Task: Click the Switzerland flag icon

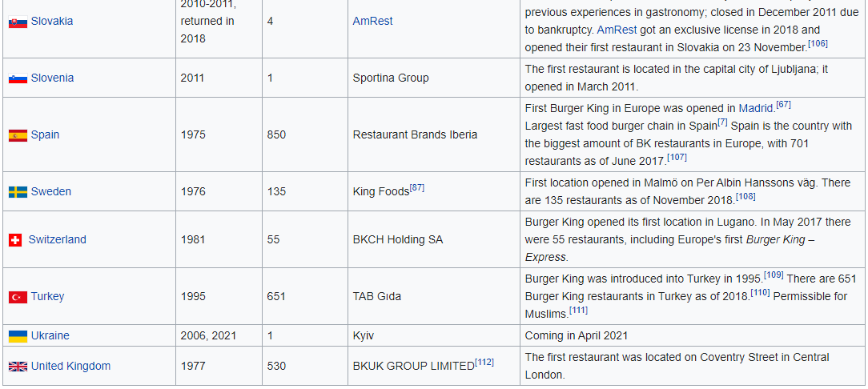Action: pyautogui.click(x=15, y=240)
